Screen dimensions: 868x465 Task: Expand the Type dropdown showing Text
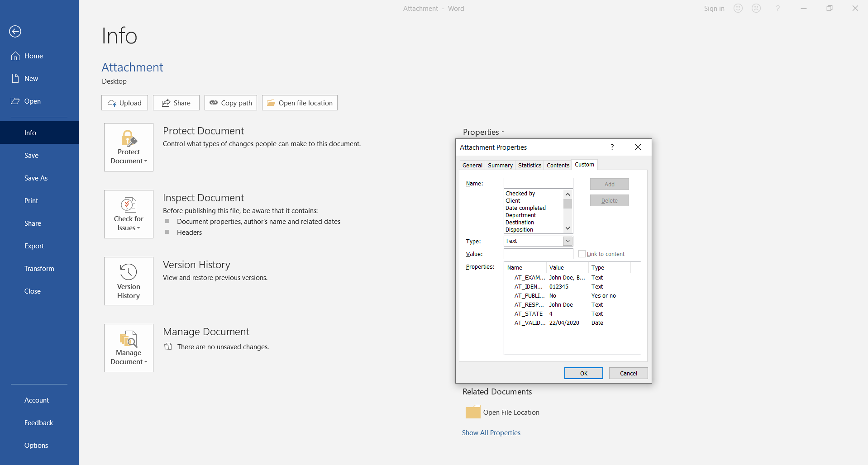568,241
